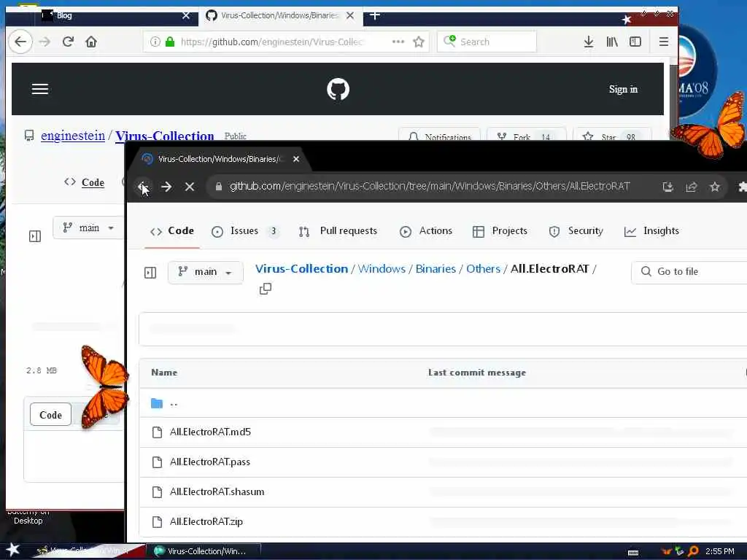Go back in the Firefox window
Screen dimensions: 747x560
(20, 42)
